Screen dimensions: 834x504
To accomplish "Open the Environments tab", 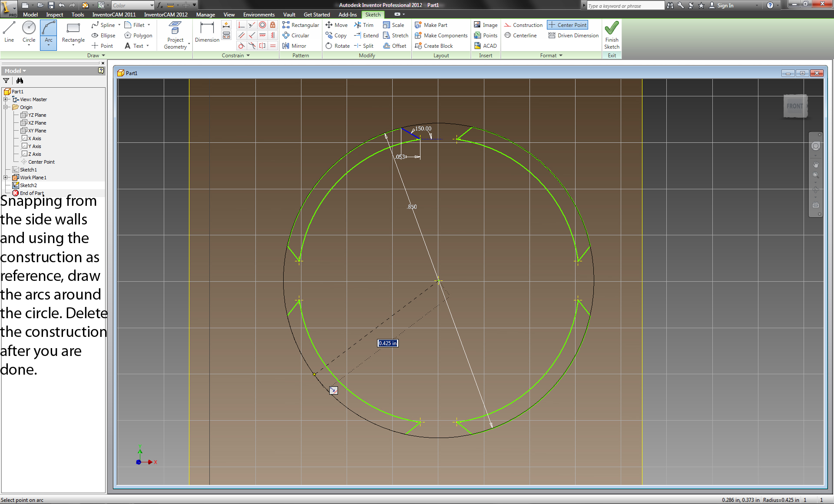I will tap(259, 15).
